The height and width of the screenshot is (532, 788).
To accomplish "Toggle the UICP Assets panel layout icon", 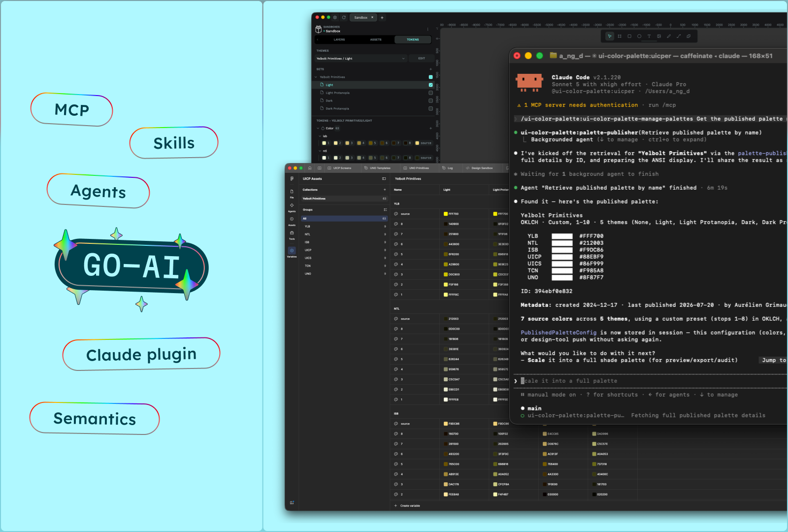I will click(x=384, y=179).
